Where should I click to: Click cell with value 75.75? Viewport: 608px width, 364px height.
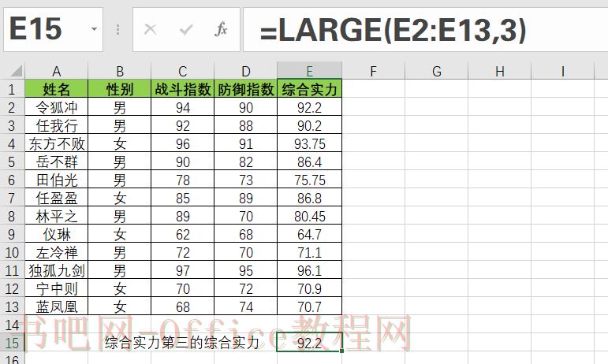tap(309, 180)
